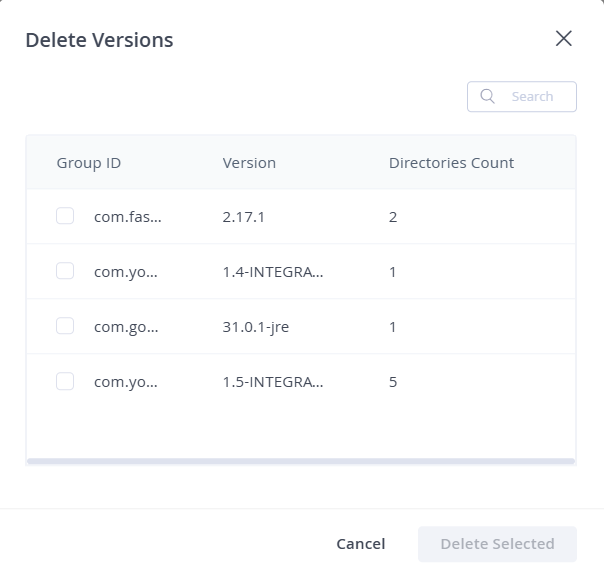The height and width of the screenshot is (575, 604).
Task: Click the Delete Selected button
Action: click(x=497, y=544)
